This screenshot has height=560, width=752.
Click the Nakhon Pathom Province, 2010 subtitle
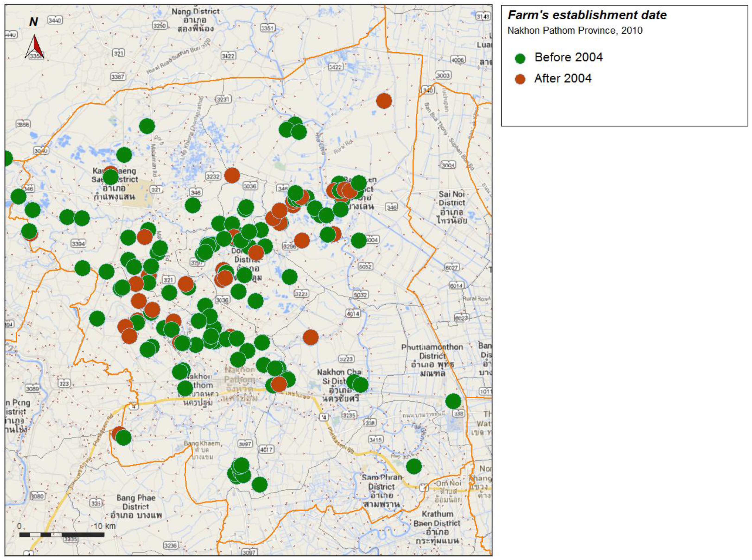(575, 31)
